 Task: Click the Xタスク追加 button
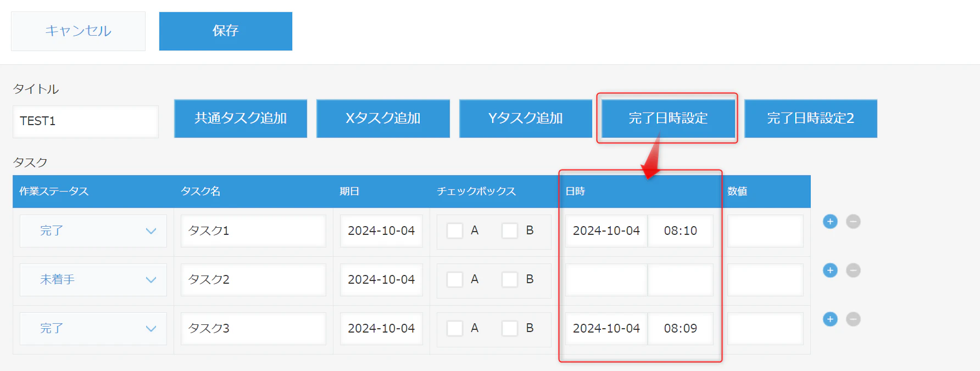point(383,119)
